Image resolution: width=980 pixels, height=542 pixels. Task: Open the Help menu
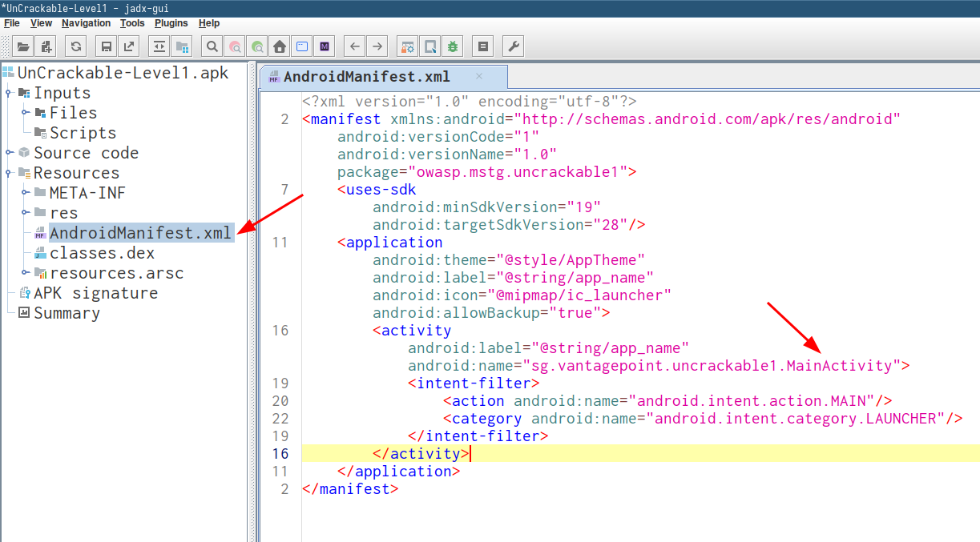point(209,23)
